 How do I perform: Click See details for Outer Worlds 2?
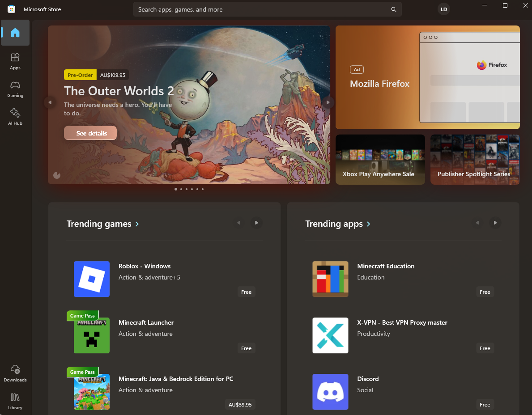(x=90, y=133)
